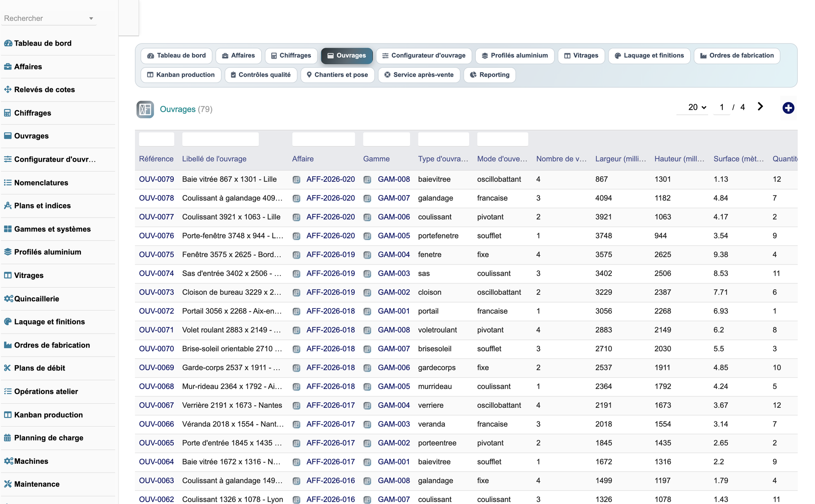This screenshot has width=815, height=504.
Task: Click the Ouvrages title link
Action: (x=178, y=109)
